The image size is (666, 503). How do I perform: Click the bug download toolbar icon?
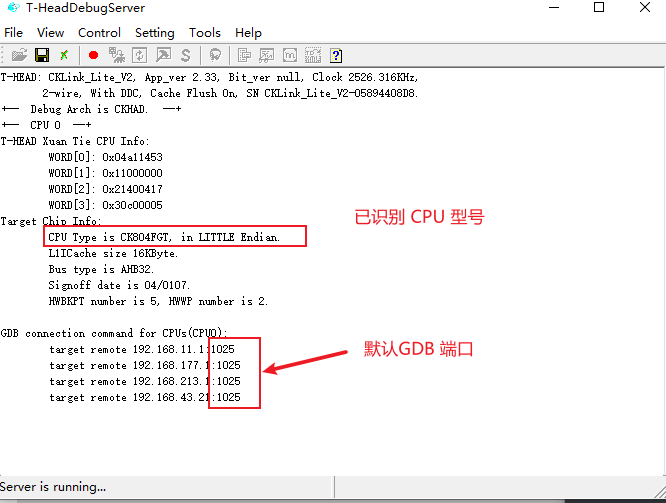tap(116, 55)
